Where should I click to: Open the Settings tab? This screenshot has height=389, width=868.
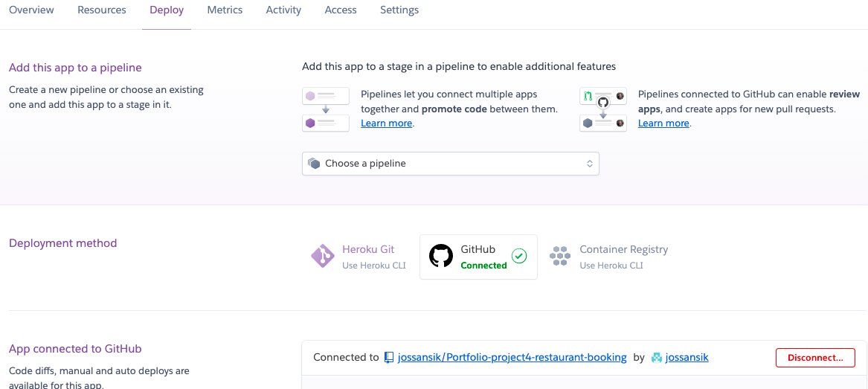tap(399, 10)
